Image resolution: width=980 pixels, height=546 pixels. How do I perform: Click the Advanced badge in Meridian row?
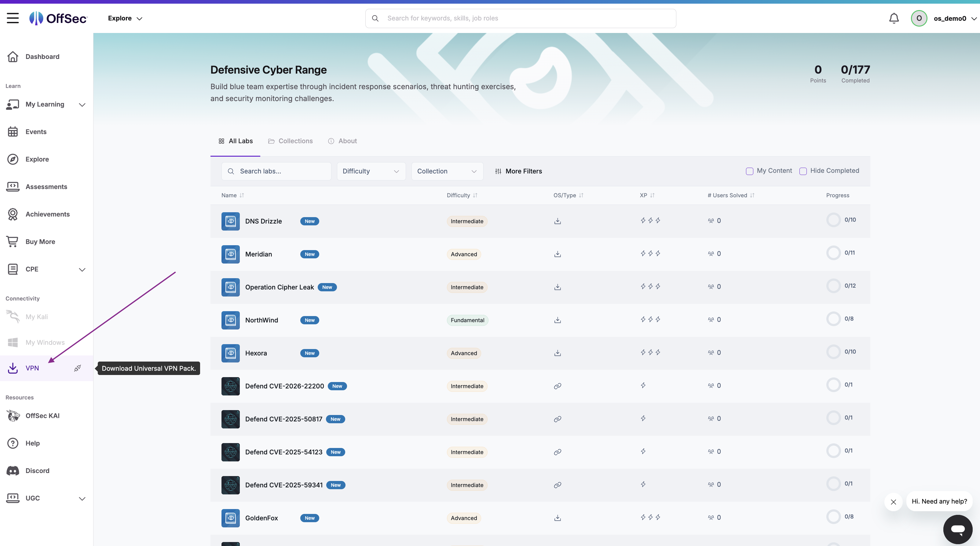(x=464, y=254)
